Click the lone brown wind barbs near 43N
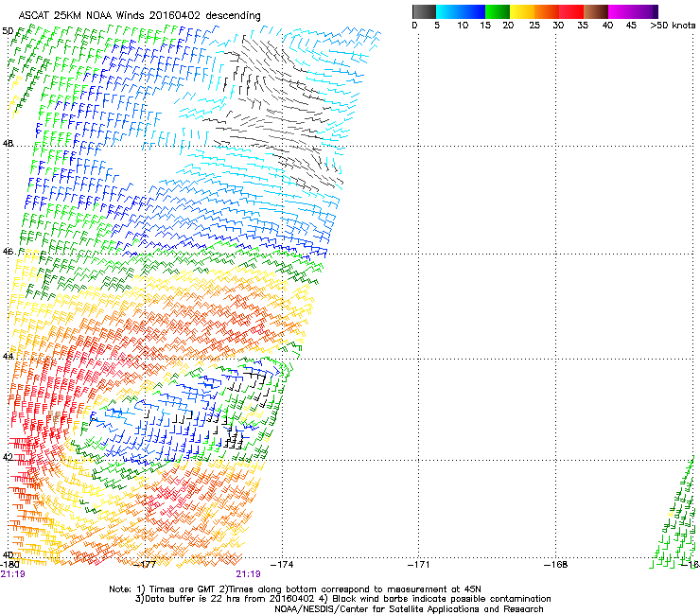 [55, 418]
